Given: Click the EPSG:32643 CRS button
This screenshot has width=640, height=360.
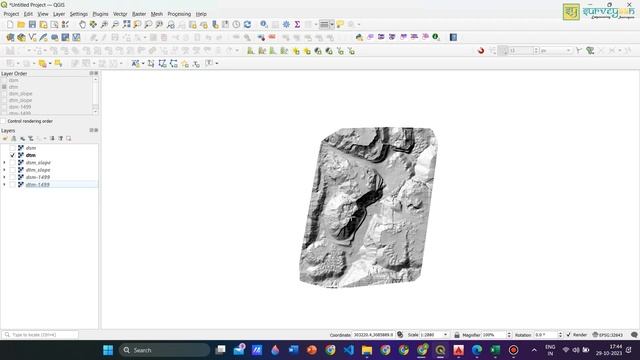Looking at the screenshot, I should tap(608, 335).
